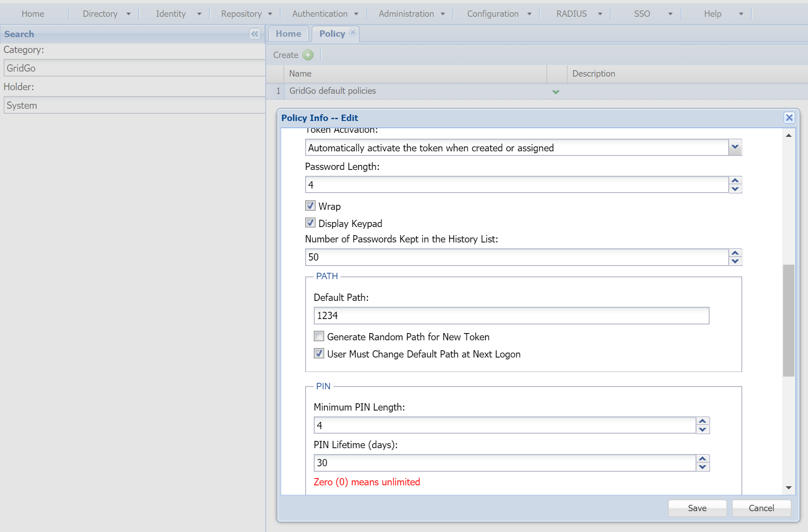Uncheck User Must Change Default Path option
Image resolution: width=808 pixels, height=532 pixels.
(319, 353)
